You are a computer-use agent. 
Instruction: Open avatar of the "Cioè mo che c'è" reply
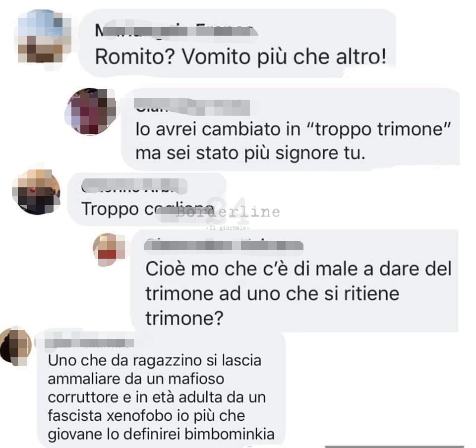[x=109, y=250]
